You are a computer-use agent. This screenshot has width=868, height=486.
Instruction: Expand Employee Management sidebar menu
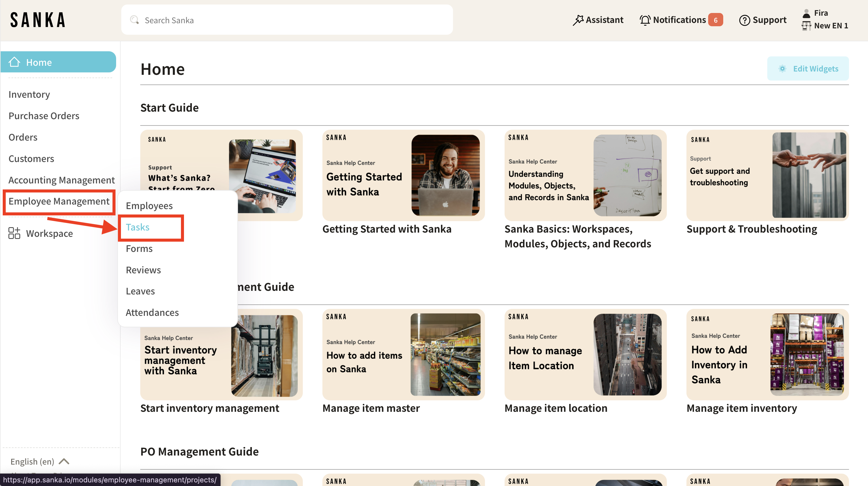tap(59, 201)
